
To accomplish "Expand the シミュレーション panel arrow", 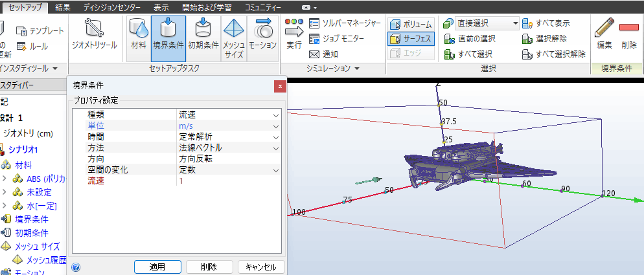I will (x=357, y=69).
